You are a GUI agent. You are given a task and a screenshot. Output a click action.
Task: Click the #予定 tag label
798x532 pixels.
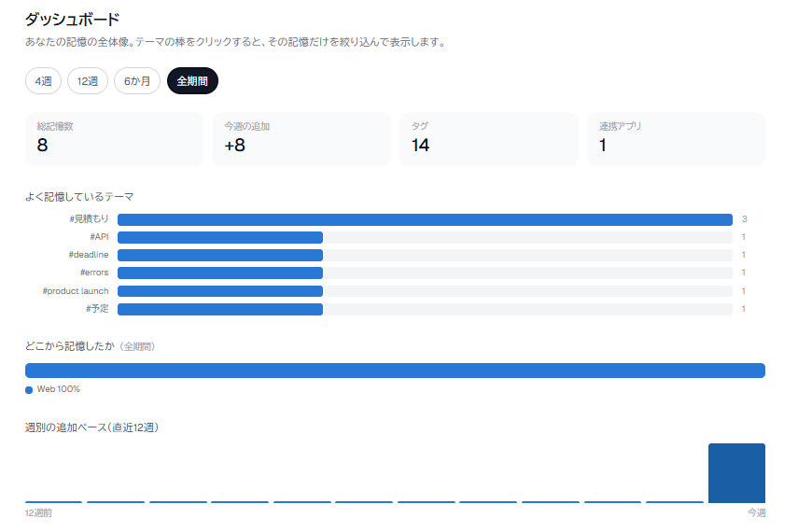(x=97, y=309)
